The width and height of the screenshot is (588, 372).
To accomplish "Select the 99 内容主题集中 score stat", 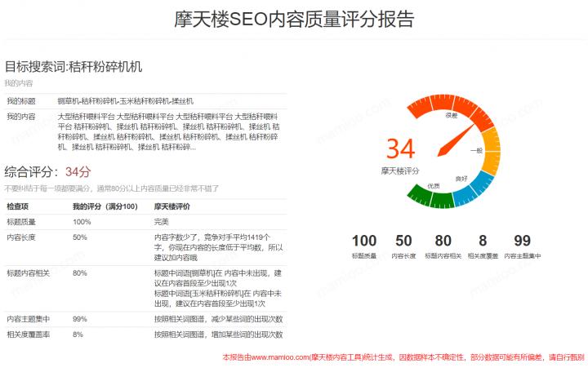I will click(523, 241).
